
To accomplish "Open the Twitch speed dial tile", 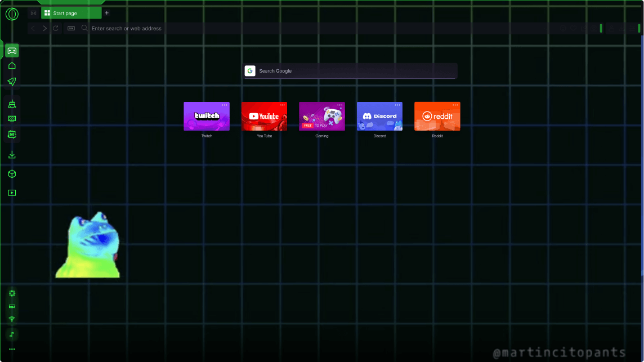I will [x=207, y=117].
